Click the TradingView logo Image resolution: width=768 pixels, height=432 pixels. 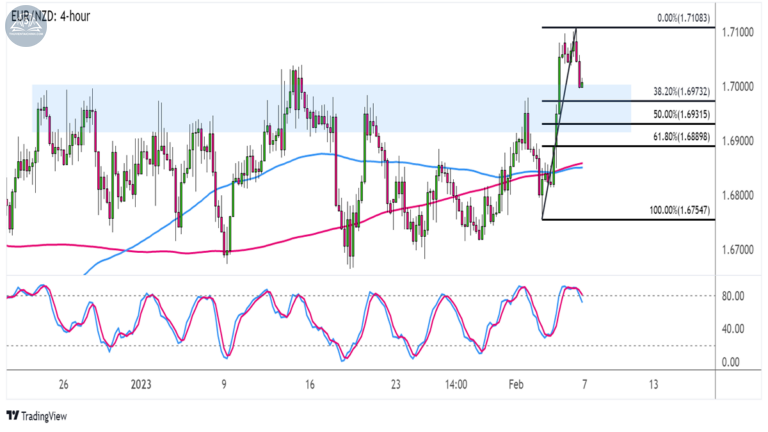(x=37, y=416)
